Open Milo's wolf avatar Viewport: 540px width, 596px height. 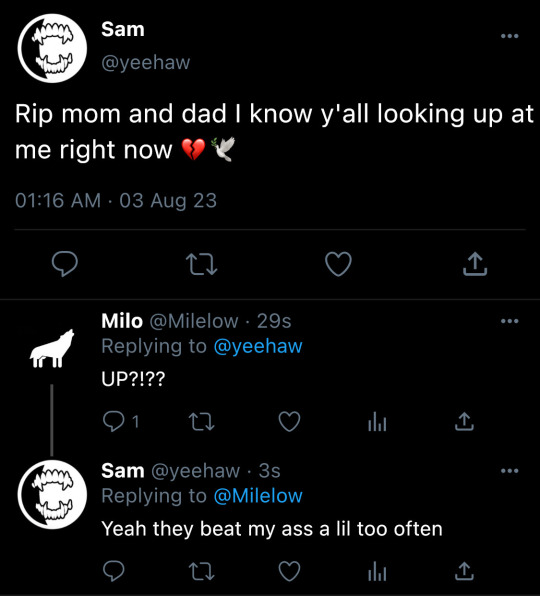52,349
